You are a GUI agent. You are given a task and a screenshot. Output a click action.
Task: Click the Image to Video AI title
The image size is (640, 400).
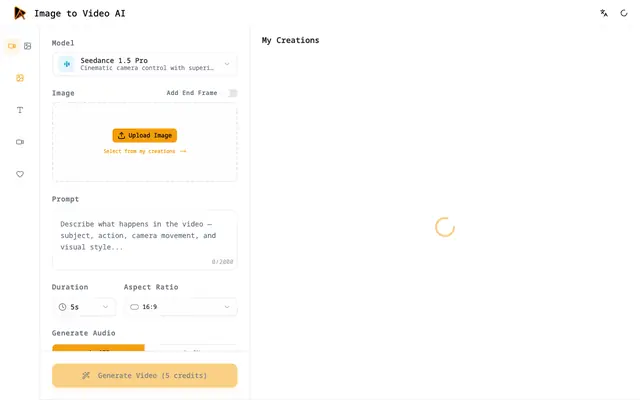click(80, 13)
